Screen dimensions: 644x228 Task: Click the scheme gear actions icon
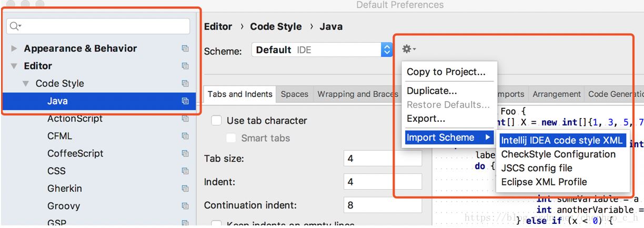coord(408,49)
